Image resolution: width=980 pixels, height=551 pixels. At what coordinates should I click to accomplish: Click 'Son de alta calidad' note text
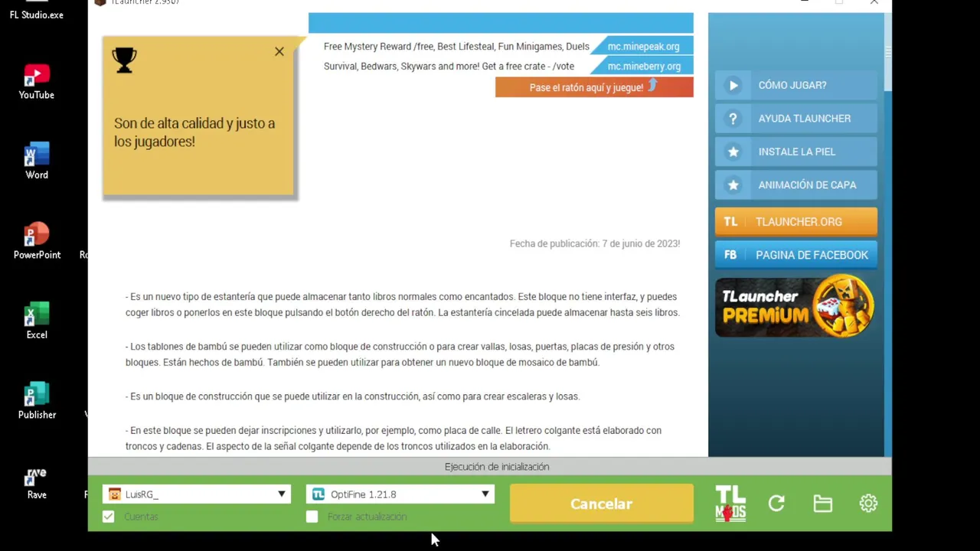[x=194, y=132]
